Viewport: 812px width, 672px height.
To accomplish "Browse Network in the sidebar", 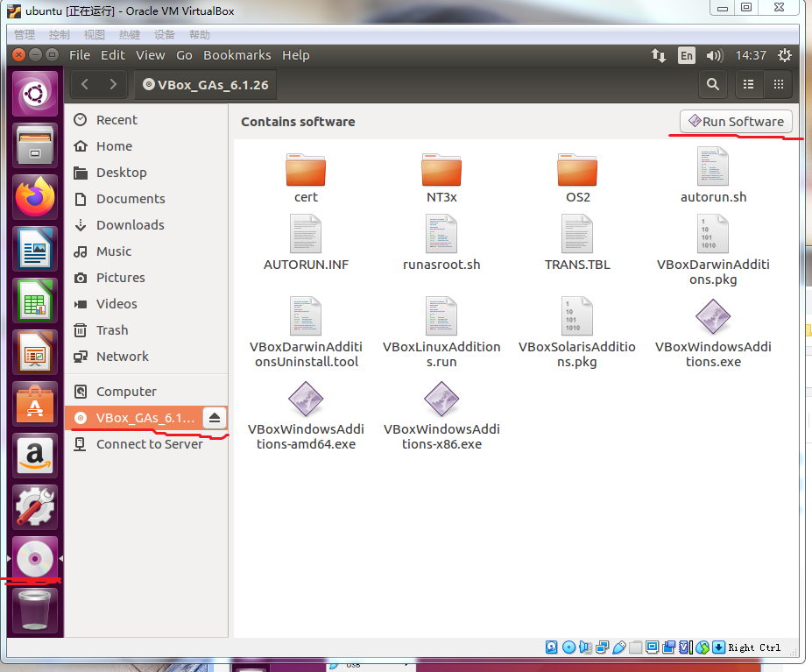I will tap(146, 357).
